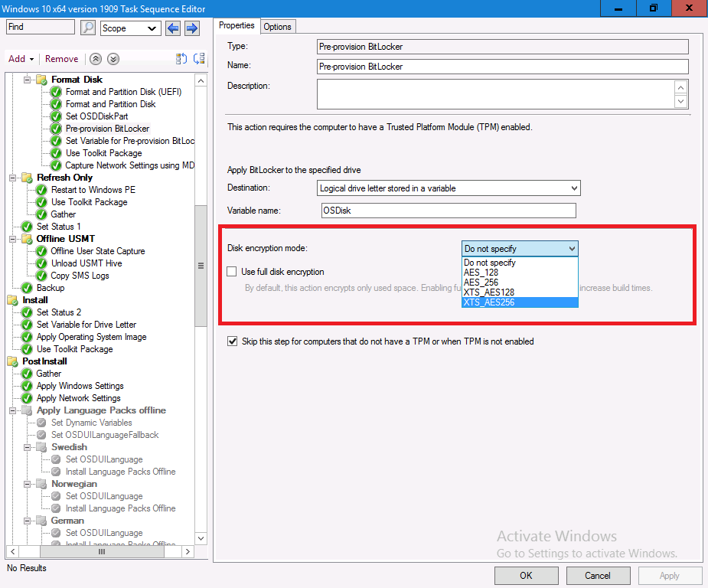Open the Destination dropdown
708x588 pixels.
[x=449, y=188]
